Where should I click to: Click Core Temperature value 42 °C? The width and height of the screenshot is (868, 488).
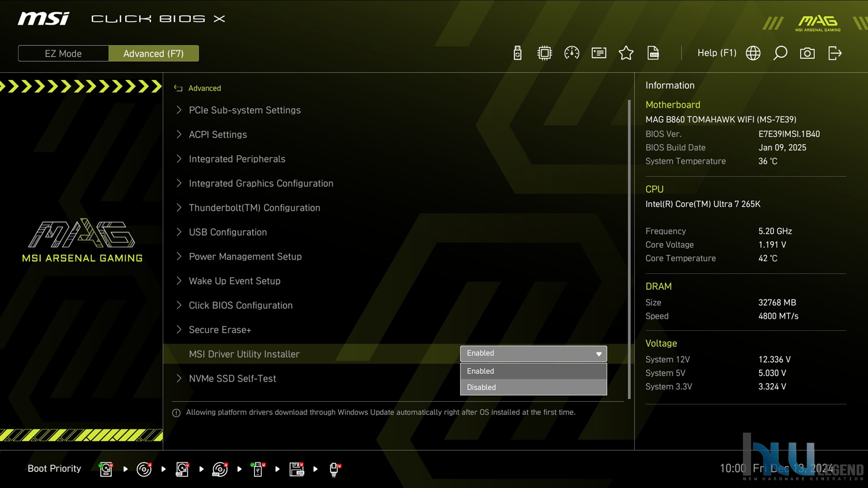click(768, 259)
